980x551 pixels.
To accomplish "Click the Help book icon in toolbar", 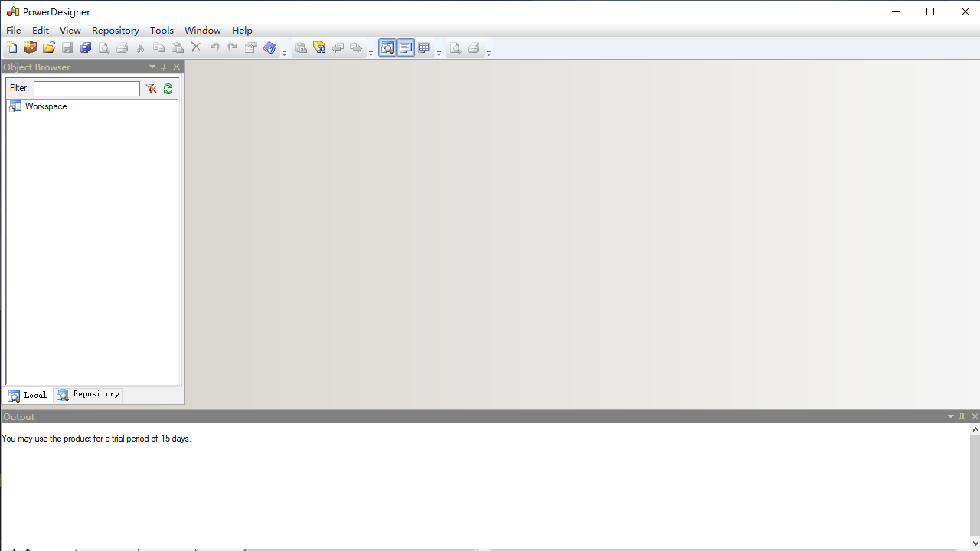I will point(269,48).
